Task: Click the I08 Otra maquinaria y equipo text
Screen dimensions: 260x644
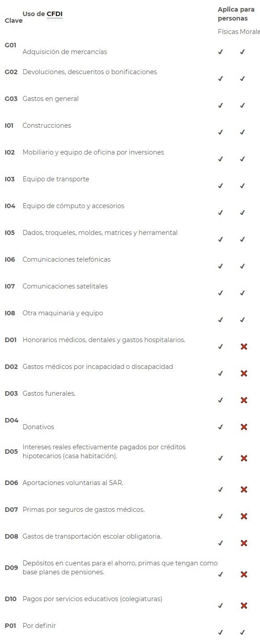Action: coord(63,313)
